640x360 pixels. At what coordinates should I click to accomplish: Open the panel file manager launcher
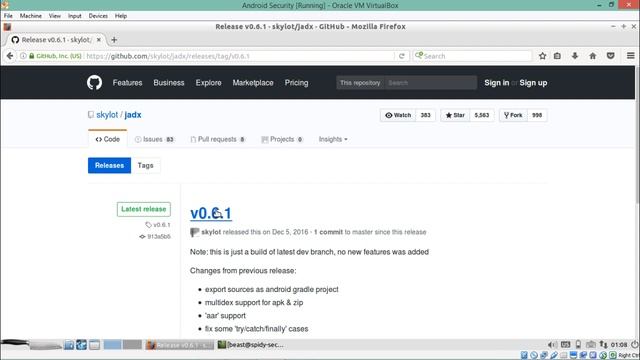pyautogui.click(x=69, y=345)
